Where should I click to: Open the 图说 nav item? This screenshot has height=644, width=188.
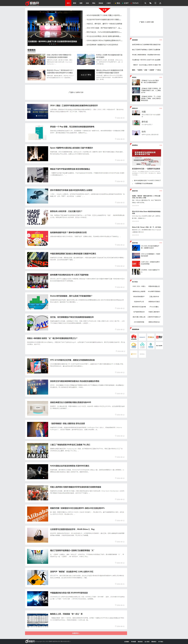(94, 3)
